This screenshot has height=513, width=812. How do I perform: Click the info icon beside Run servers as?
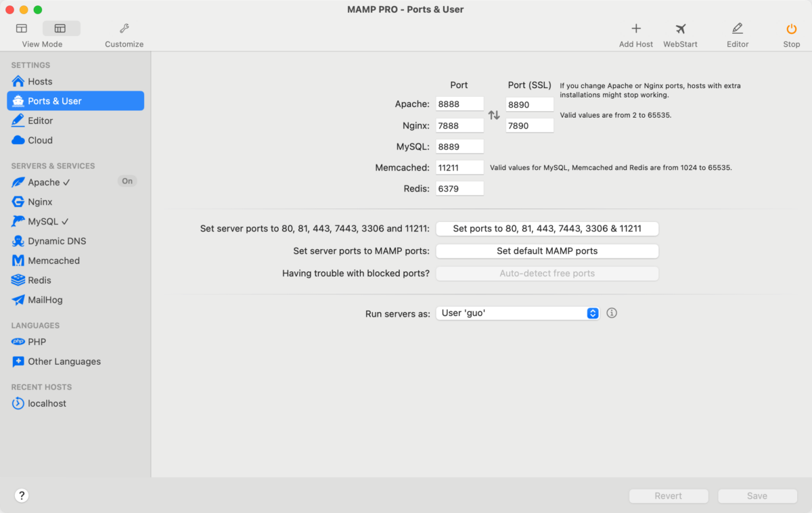click(x=612, y=313)
